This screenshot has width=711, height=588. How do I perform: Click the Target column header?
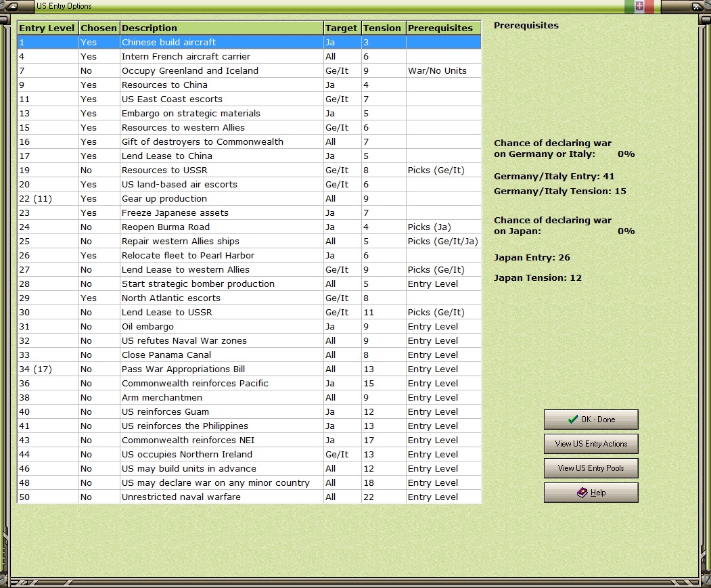tap(342, 28)
